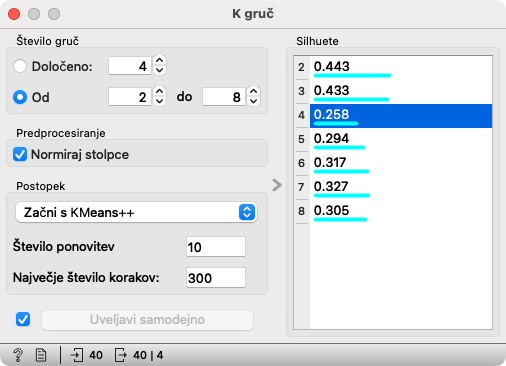
Task: Select the Od range radio button
Action: coord(20,97)
